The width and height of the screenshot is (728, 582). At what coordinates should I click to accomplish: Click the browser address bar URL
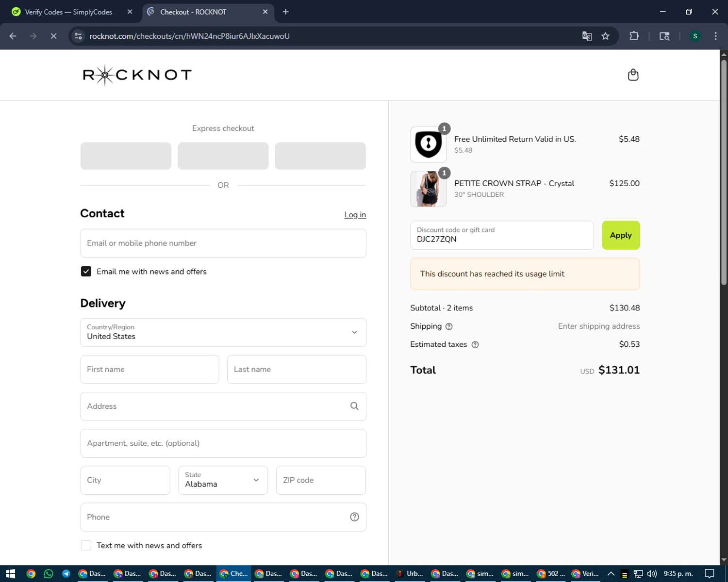point(189,36)
